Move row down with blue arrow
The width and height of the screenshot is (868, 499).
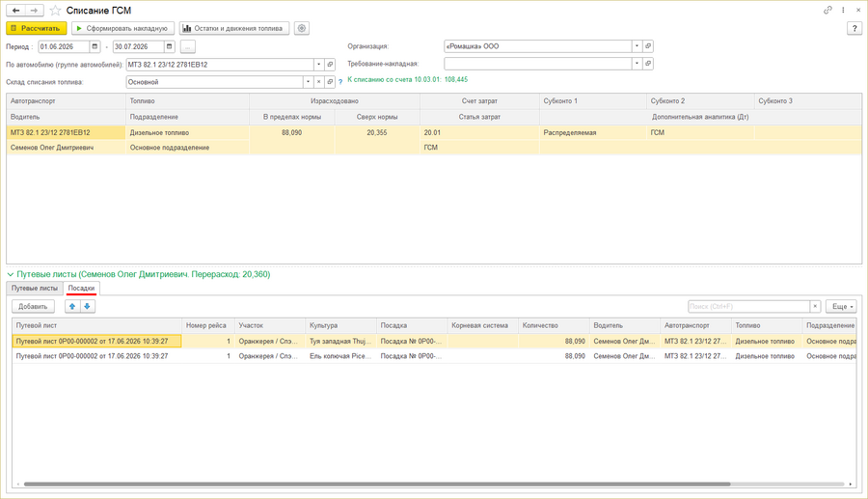(x=88, y=306)
